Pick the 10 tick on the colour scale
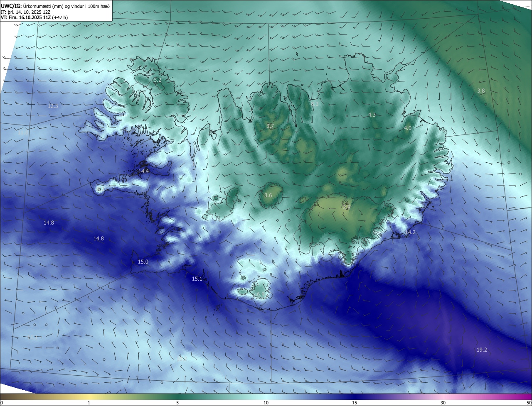532x406 pixels. tap(266, 403)
